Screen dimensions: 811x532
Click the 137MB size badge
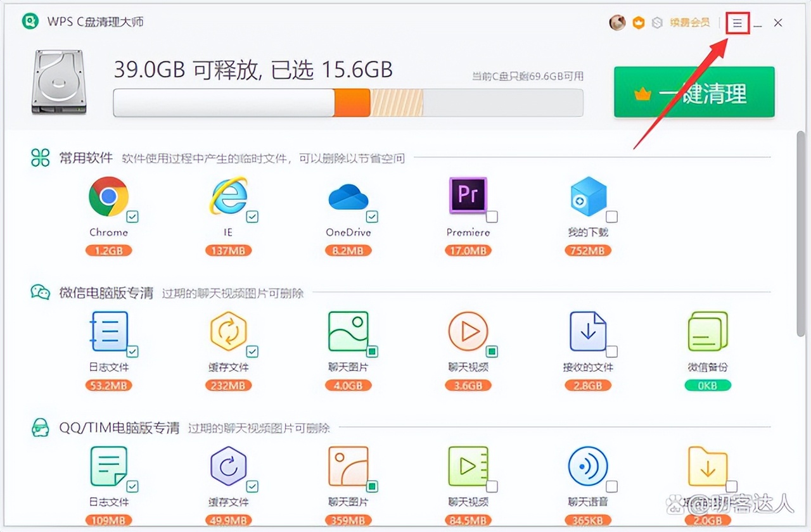[228, 251]
